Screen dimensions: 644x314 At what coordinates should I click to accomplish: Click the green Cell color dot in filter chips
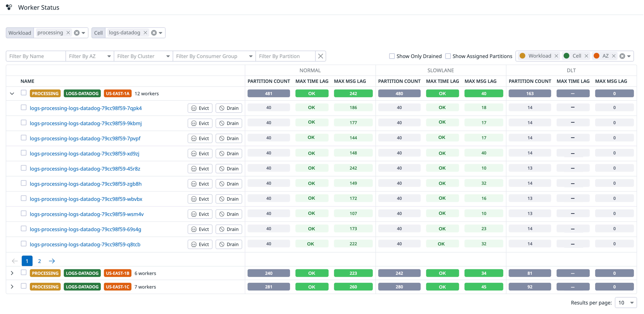566,56
